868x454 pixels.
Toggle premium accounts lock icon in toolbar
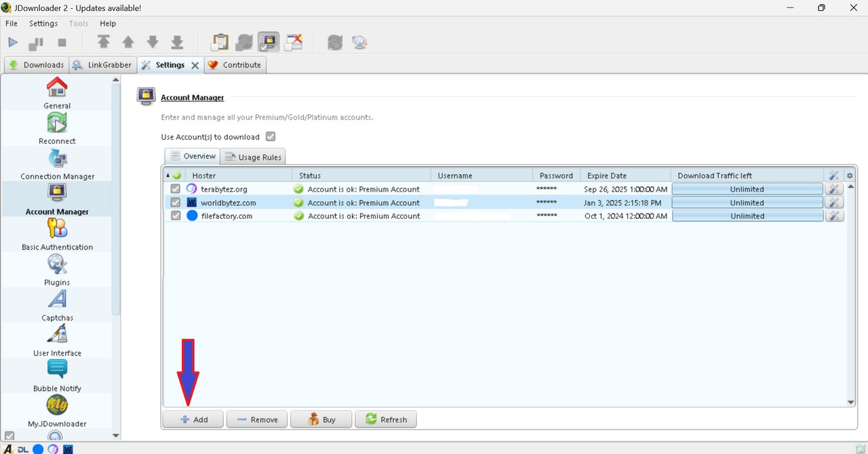[269, 42]
